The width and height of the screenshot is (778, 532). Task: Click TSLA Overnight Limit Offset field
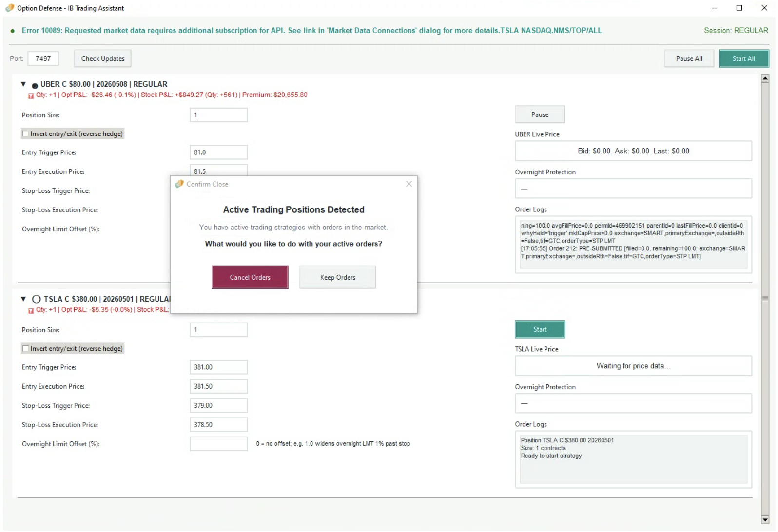(218, 444)
